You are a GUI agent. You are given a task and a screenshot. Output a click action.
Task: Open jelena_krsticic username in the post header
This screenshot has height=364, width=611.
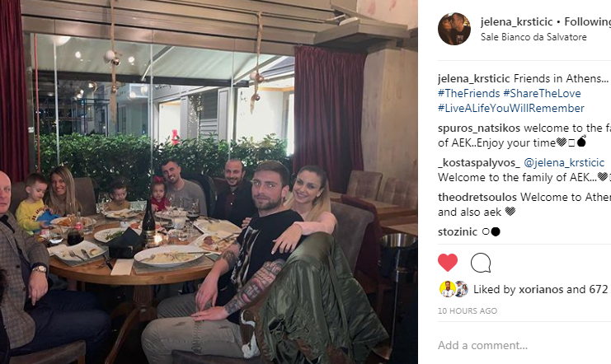pos(517,21)
